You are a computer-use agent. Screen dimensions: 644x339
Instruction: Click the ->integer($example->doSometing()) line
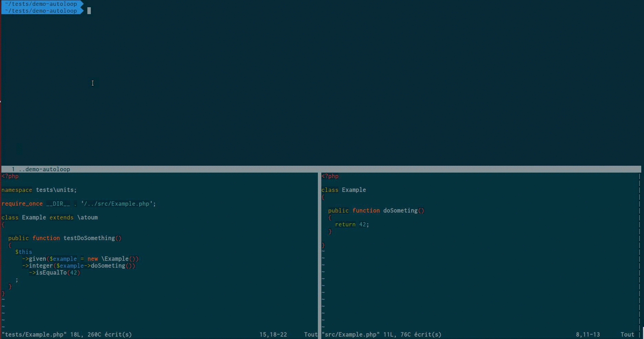(x=79, y=266)
